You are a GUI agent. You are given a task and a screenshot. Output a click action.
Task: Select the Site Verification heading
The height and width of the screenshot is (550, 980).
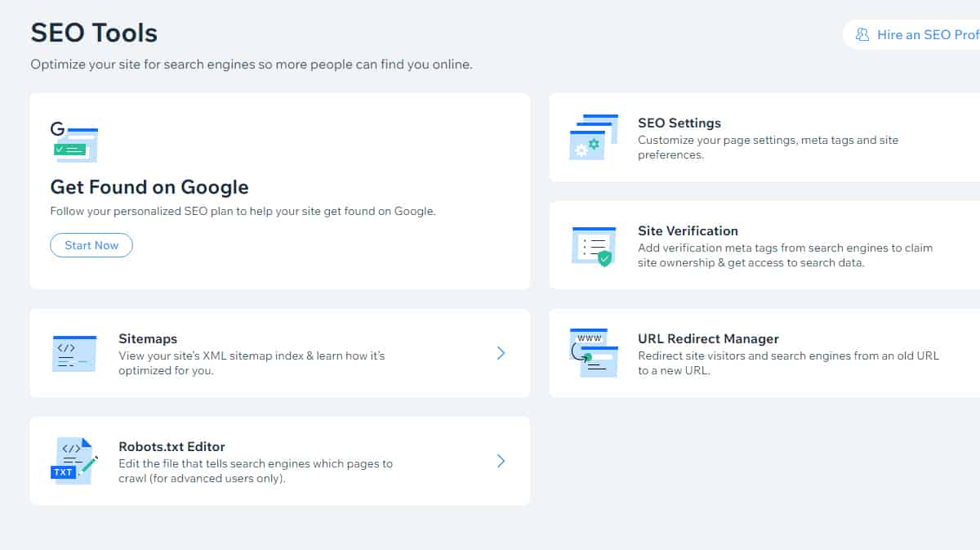click(x=688, y=231)
